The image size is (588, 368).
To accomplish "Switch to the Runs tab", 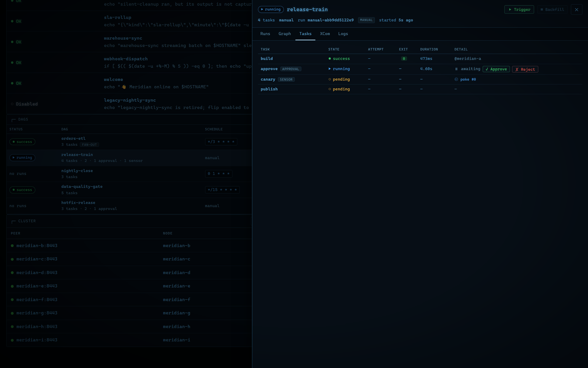I will tap(265, 34).
